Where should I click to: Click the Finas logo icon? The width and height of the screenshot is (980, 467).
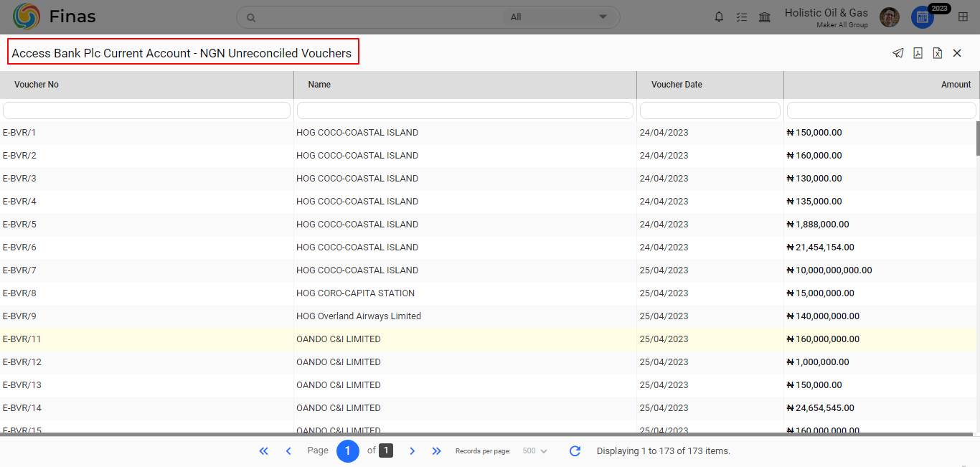pyautogui.click(x=27, y=16)
